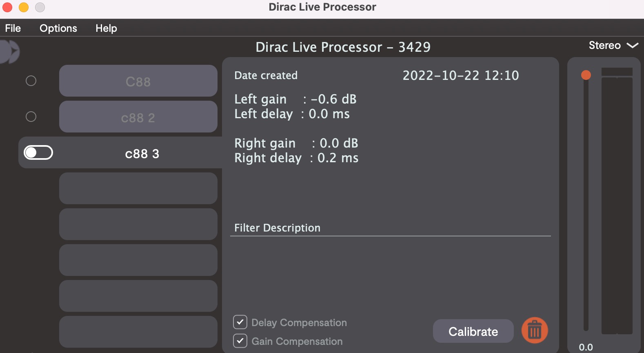
Task: Minimize the window with the yellow button
Action: point(24,7)
